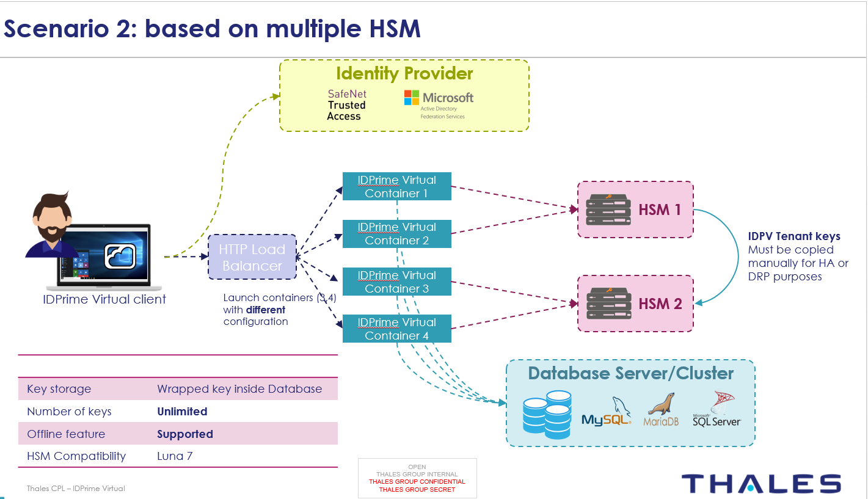Click the HSM 2 server rack icon

pos(608,303)
